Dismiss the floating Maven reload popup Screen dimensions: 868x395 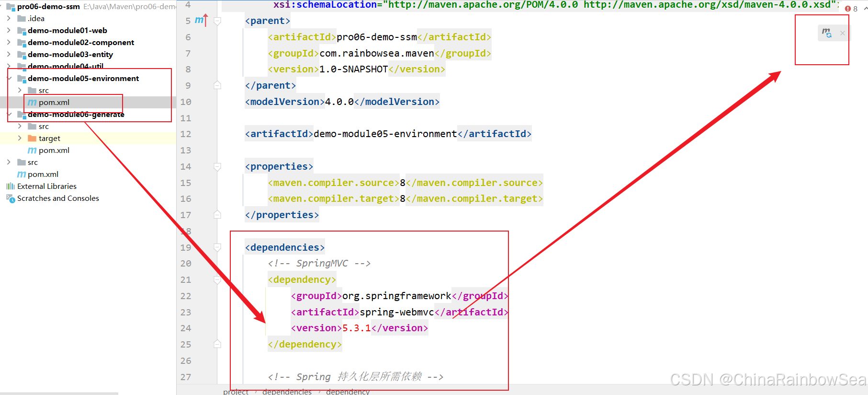pos(843,33)
